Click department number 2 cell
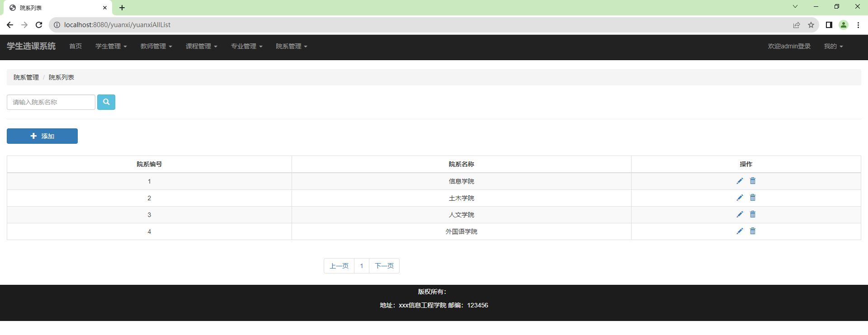This screenshot has width=868, height=335. click(x=149, y=198)
